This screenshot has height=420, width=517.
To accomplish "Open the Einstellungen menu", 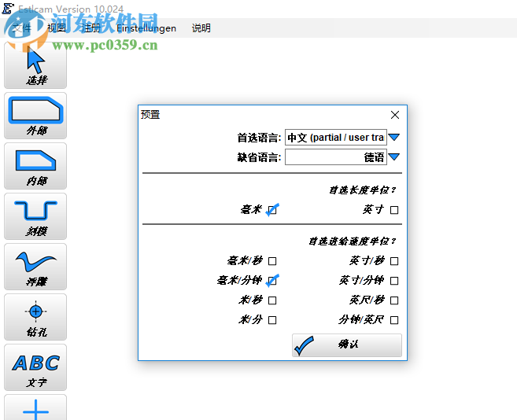I will point(146,28).
